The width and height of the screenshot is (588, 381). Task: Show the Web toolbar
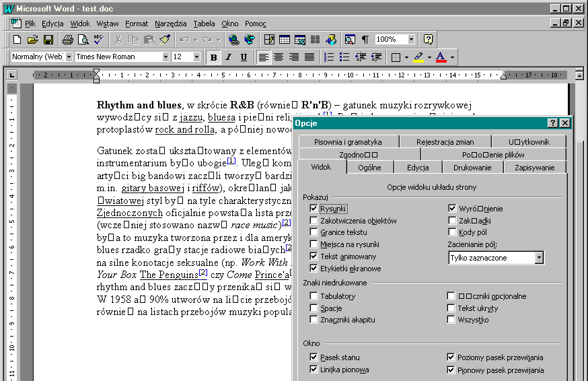(x=250, y=40)
